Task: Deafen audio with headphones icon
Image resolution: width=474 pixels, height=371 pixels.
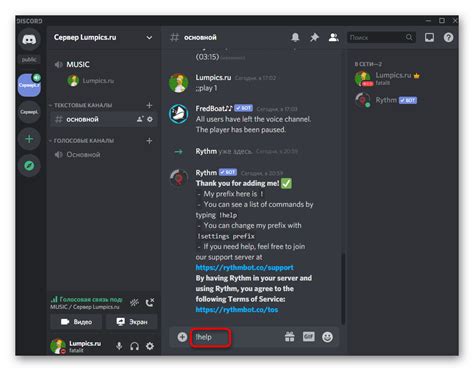Action: [134, 346]
